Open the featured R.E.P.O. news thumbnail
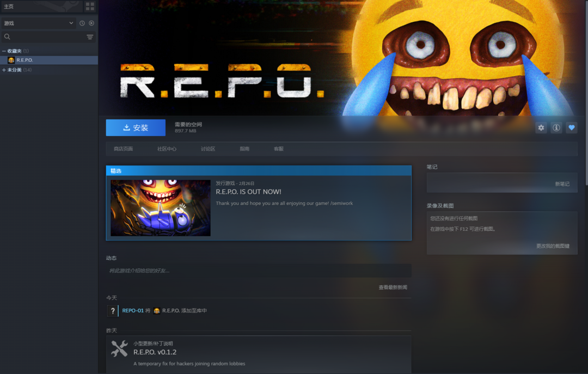 pyautogui.click(x=160, y=208)
